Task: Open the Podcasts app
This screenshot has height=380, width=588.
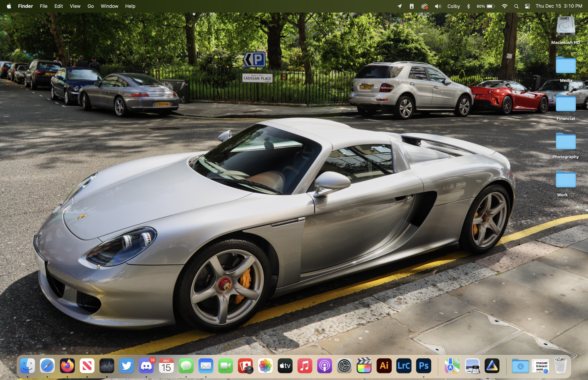Action: pyautogui.click(x=325, y=366)
